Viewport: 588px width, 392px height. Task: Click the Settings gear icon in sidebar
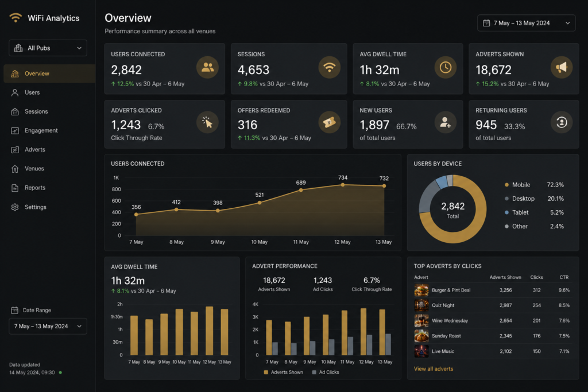(x=15, y=207)
